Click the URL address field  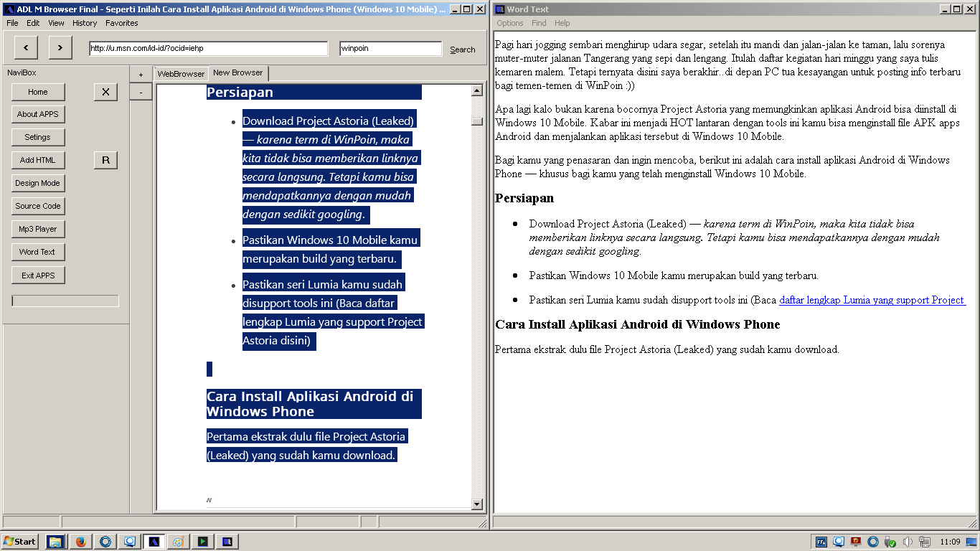click(209, 49)
